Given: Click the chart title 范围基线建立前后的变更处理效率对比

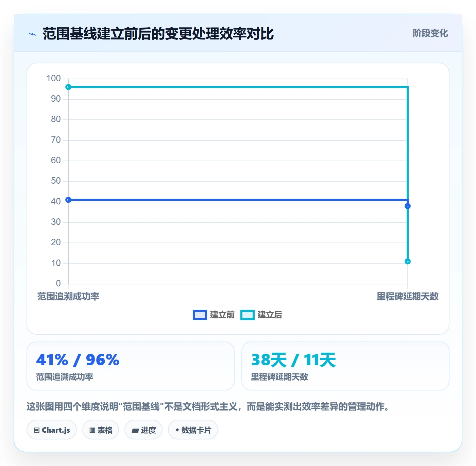Looking at the screenshot, I should pos(158,34).
